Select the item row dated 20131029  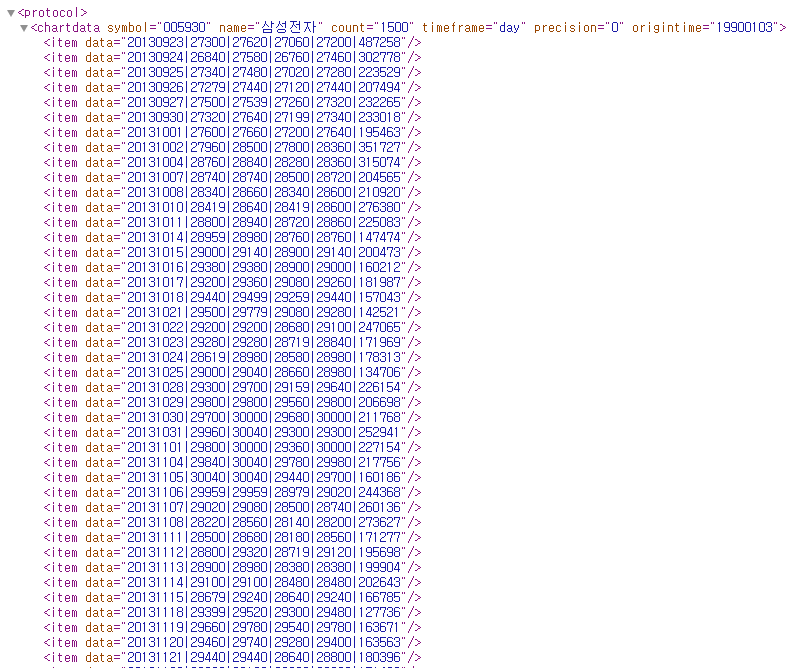tap(232, 403)
